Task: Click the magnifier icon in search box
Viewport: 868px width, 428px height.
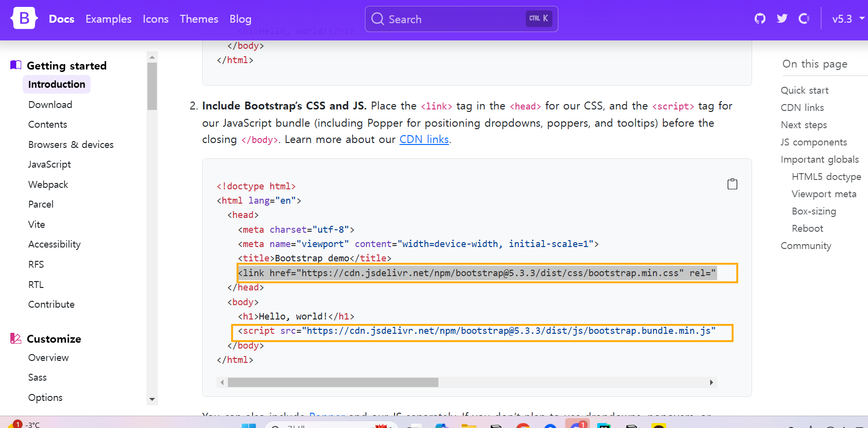Action: pyautogui.click(x=378, y=19)
